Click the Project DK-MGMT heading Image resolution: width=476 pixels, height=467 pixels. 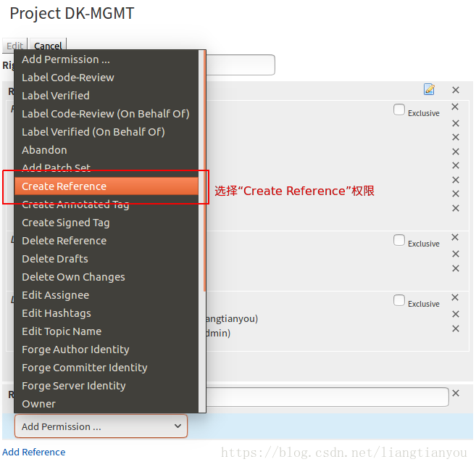72,13
